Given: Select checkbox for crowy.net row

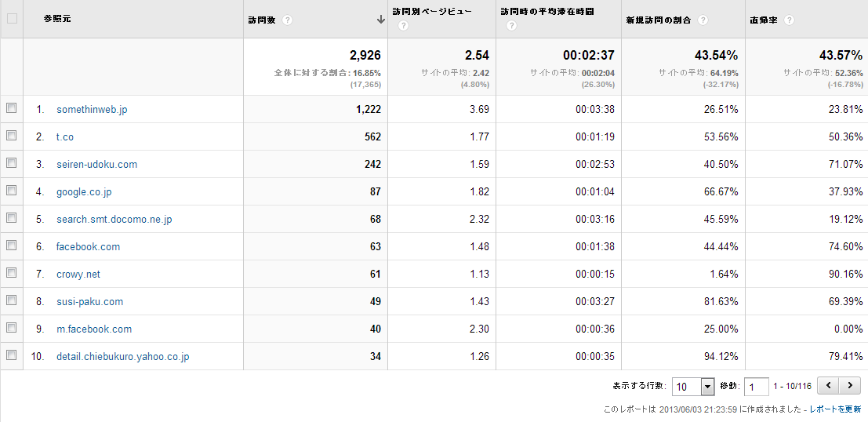Looking at the screenshot, I should [x=12, y=274].
